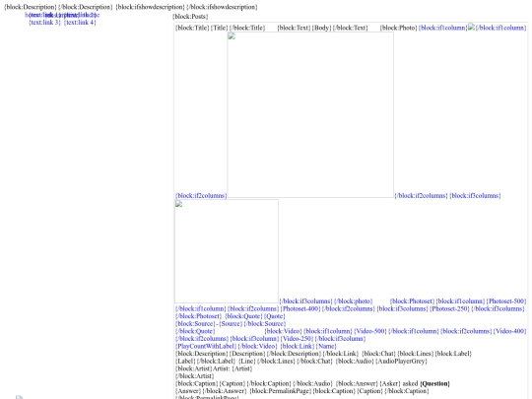Click the large broken image placeholder
The height and width of the screenshot is (399, 532).
tap(310, 115)
